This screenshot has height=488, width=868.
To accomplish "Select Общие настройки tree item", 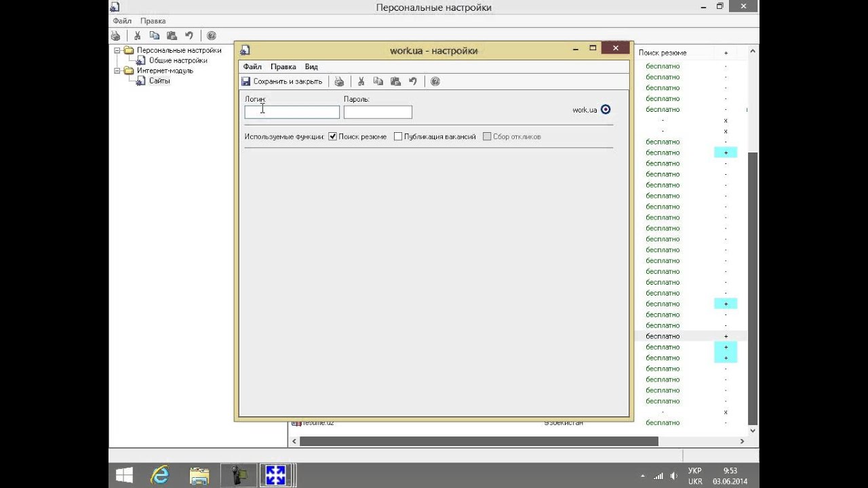I will click(x=178, y=60).
